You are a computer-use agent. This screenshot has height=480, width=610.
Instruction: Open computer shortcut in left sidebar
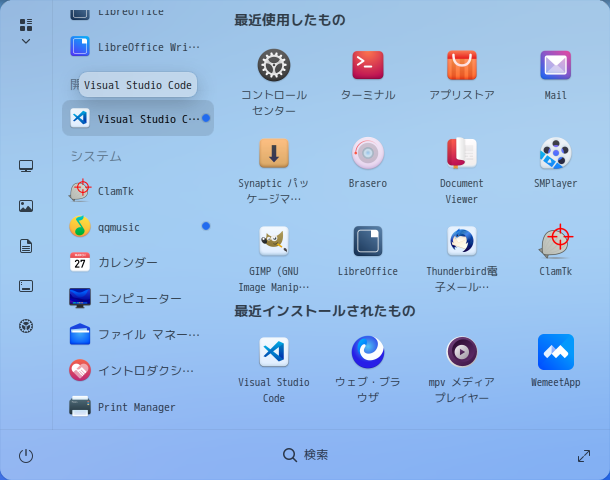pos(26,166)
